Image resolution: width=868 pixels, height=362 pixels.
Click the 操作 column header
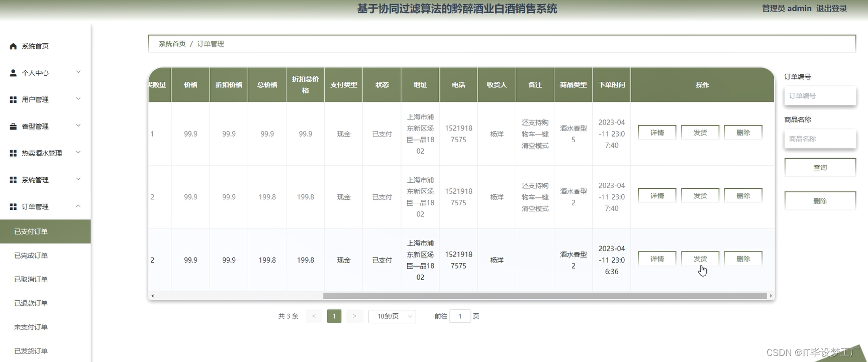click(703, 85)
